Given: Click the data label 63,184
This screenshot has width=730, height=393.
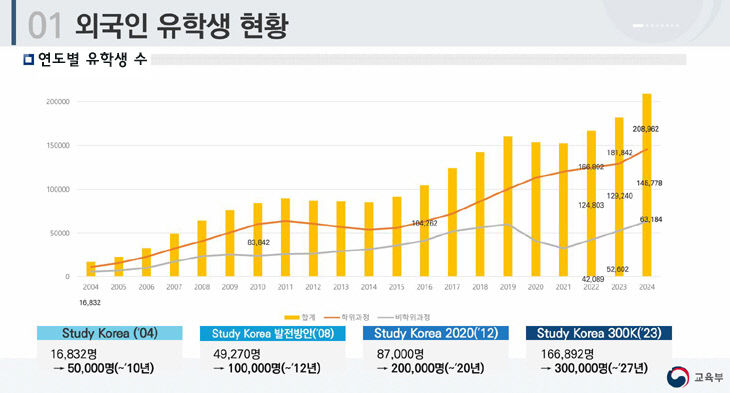Looking at the screenshot, I should (651, 219).
